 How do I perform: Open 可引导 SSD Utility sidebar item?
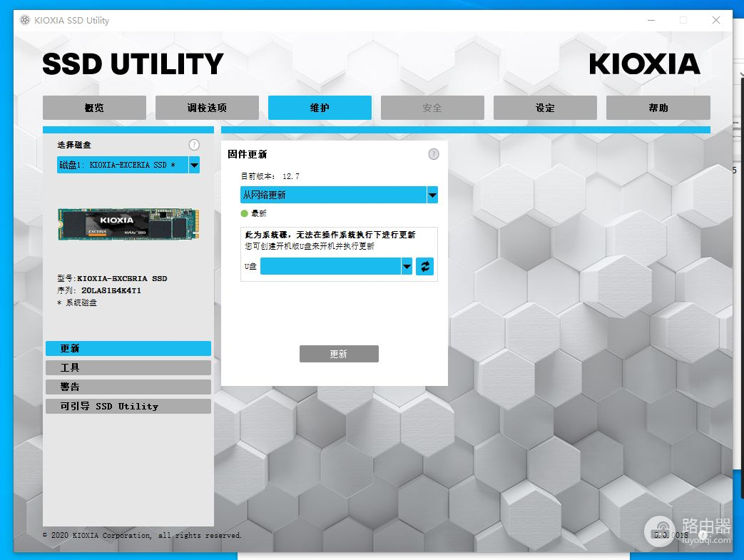click(x=128, y=406)
